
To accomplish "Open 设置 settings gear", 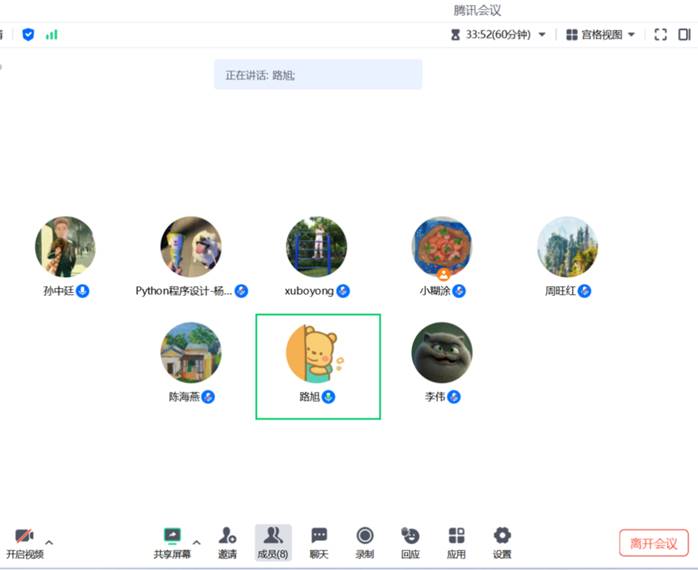I will pyautogui.click(x=502, y=541).
